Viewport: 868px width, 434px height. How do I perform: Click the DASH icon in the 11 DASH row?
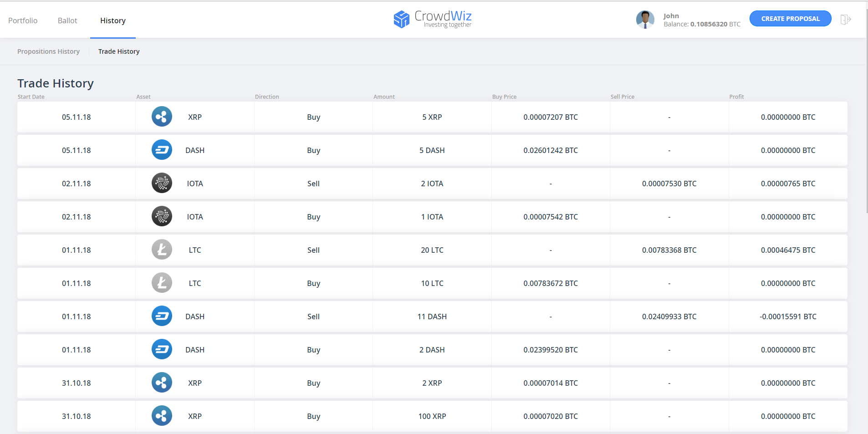click(162, 316)
